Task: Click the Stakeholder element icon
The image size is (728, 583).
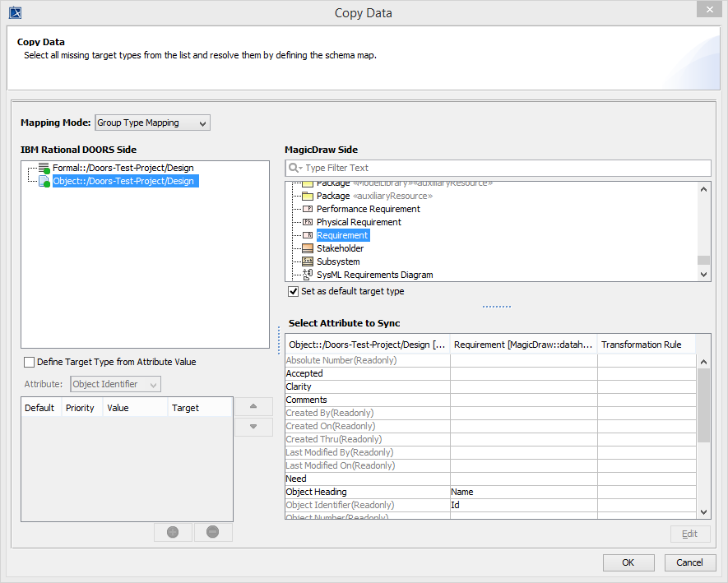Action: click(308, 248)
